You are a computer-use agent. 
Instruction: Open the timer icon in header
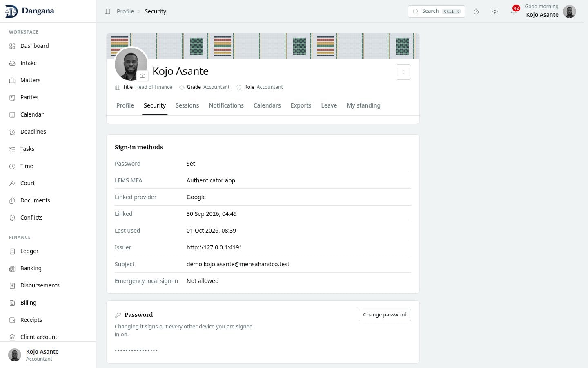476,11
